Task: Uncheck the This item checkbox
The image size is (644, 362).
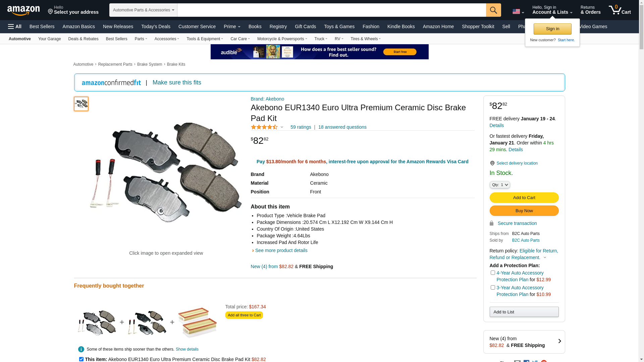Action: pos(81,359)
